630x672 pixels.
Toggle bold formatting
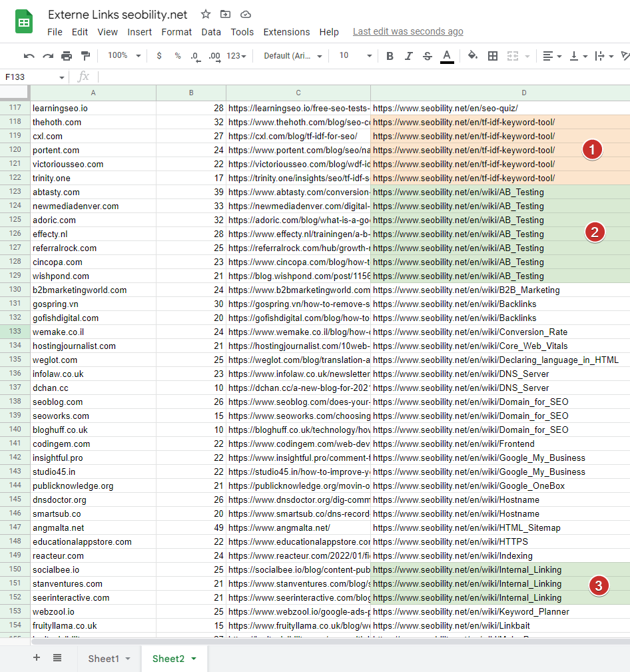[390, 56]
